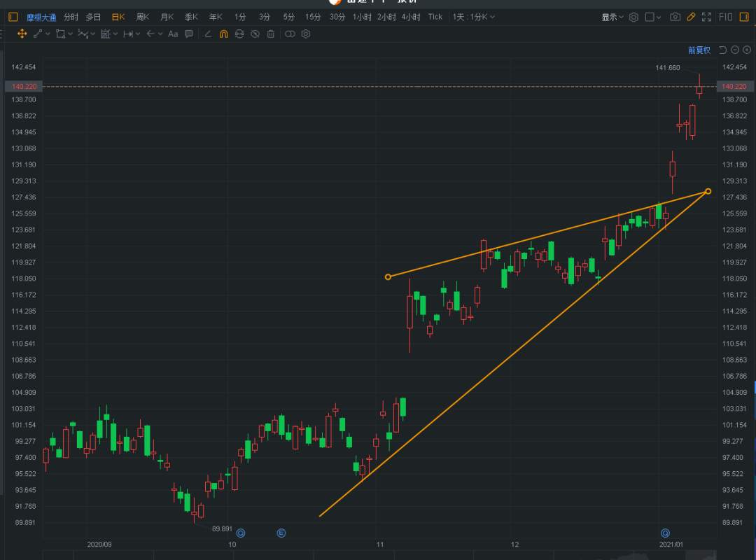
Task: Select the 15分 interval
Action: pos(313,17)
